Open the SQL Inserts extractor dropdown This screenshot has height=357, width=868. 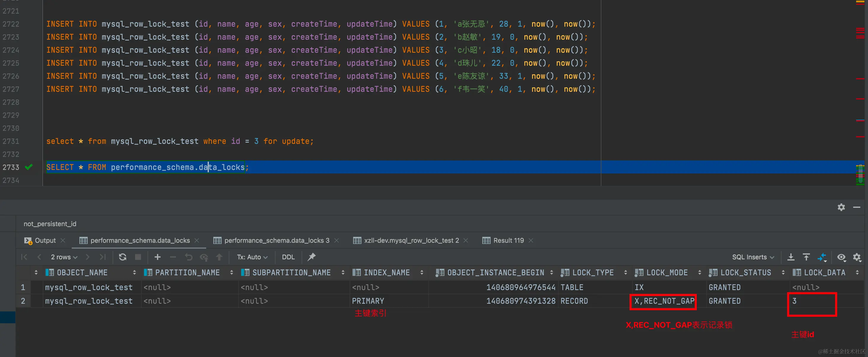pyautogui.click(x=753, y=257)
